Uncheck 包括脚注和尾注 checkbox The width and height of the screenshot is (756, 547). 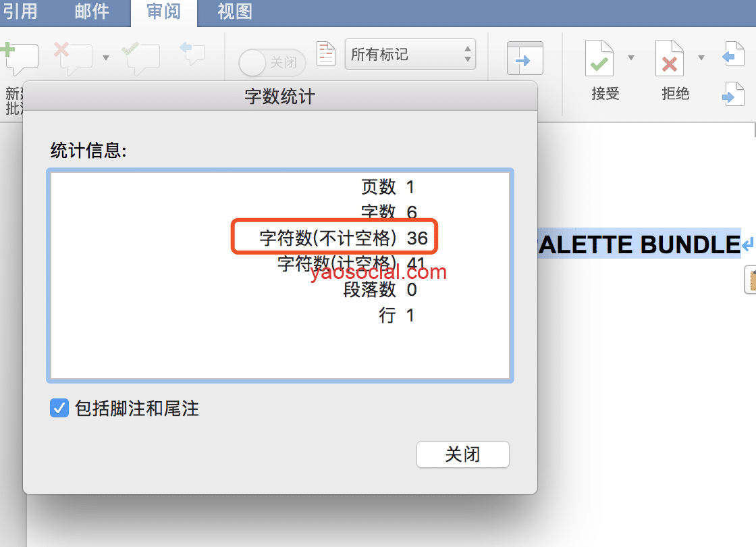tap(59, 408)
